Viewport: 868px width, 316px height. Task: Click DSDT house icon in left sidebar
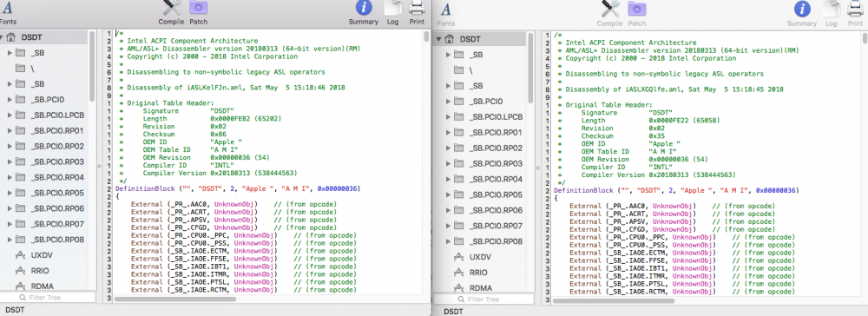click(10, 37)
